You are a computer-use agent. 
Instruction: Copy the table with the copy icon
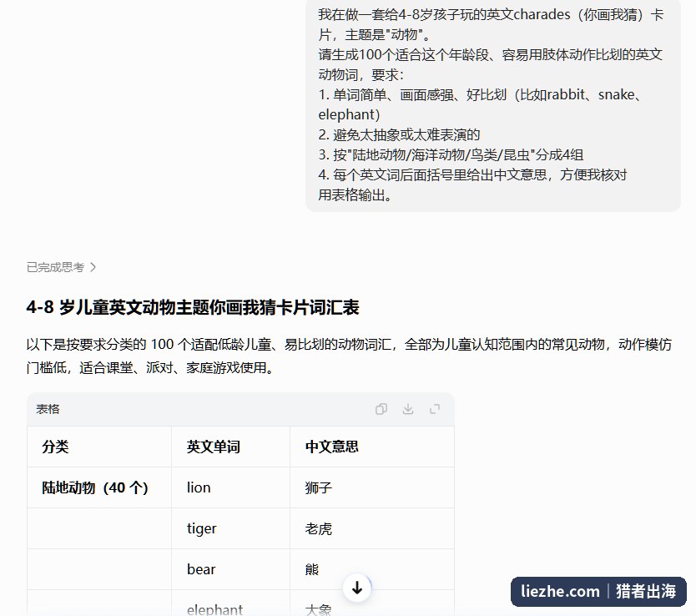[381, 409]
